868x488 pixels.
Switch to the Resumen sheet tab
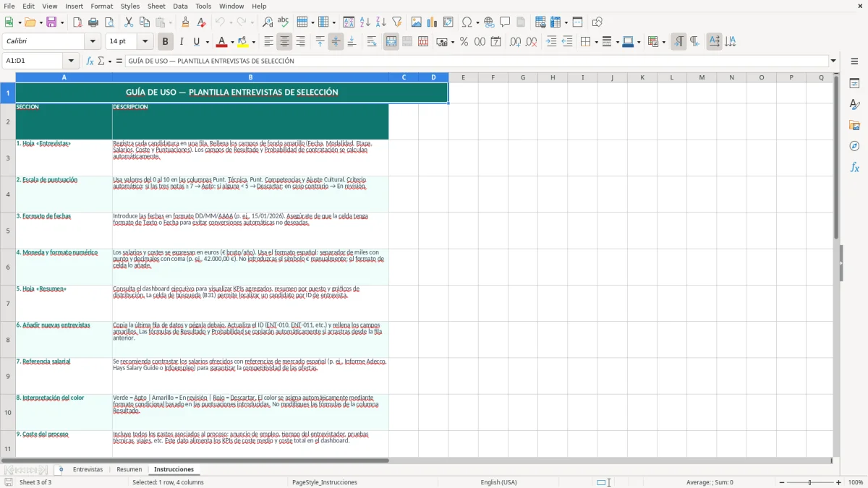click(x=129, y=469)
